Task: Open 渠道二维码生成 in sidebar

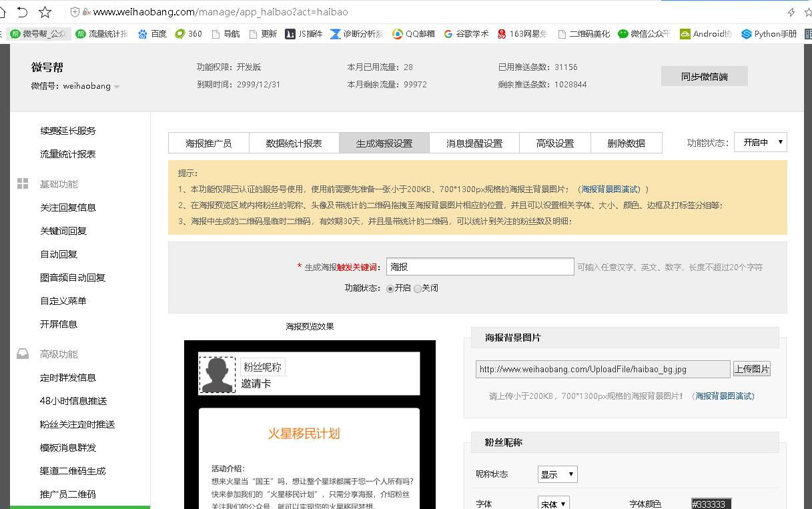Action: 72,471
